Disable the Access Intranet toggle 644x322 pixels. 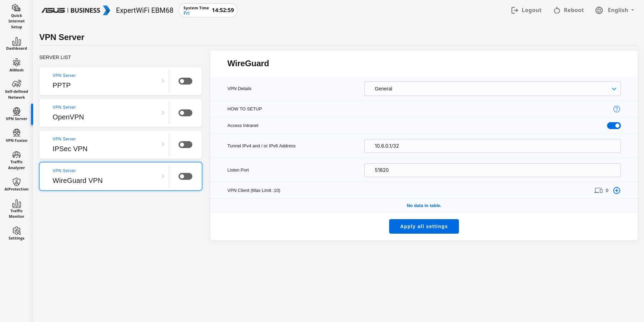(614, 126)
